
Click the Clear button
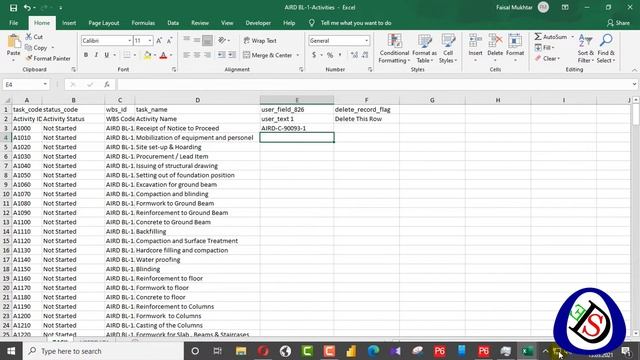[x=547, y=58]
